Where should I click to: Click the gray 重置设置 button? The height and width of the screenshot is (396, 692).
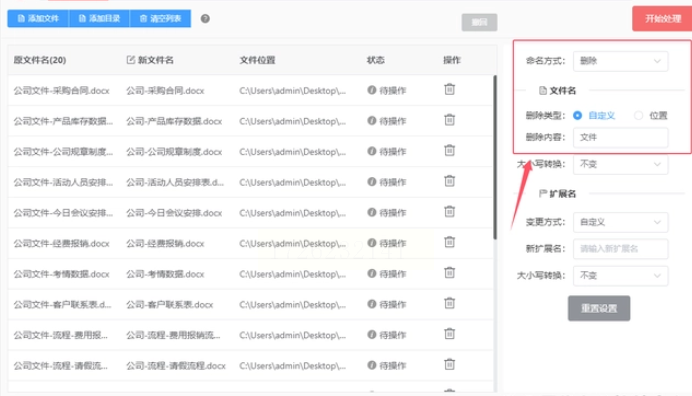click(599, 308)
